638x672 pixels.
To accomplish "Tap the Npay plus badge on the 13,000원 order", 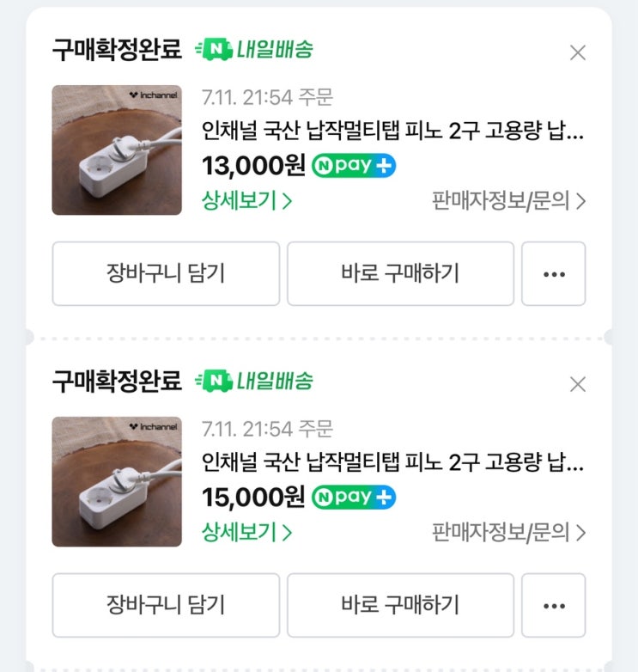I will 354,165.
